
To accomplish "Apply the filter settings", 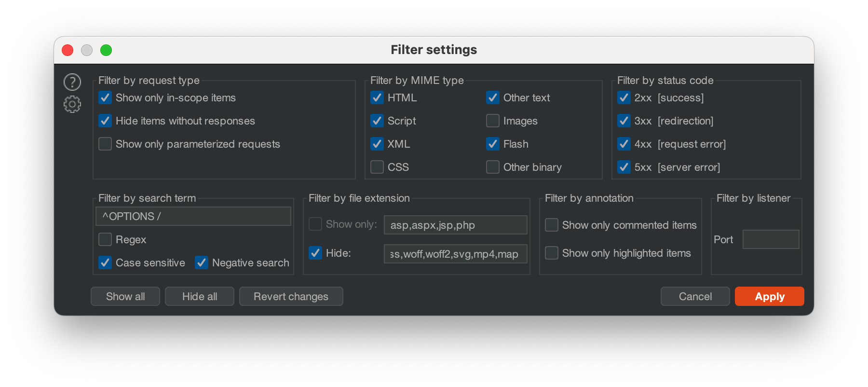I will click(x=769, y=296).
